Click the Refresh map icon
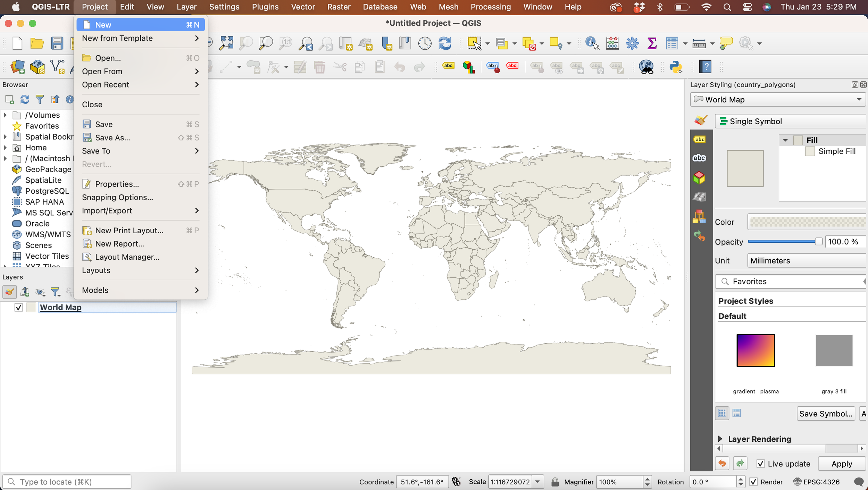868x490 pixels. pyautogui.click(x=445, y=43)
